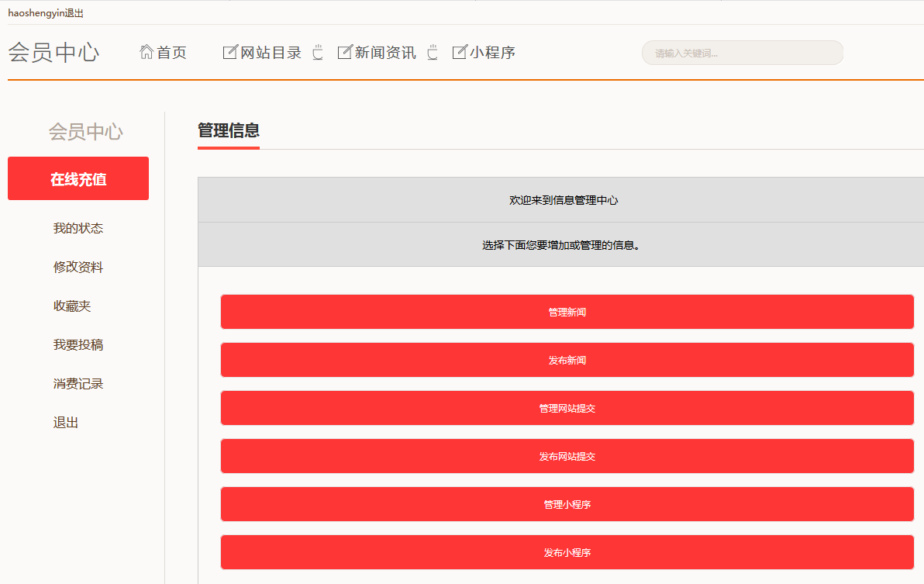Open the 小程序 navigation menu item
This screenshot has height=584, width=924.
pyautogui.click(x=492, y=53)
